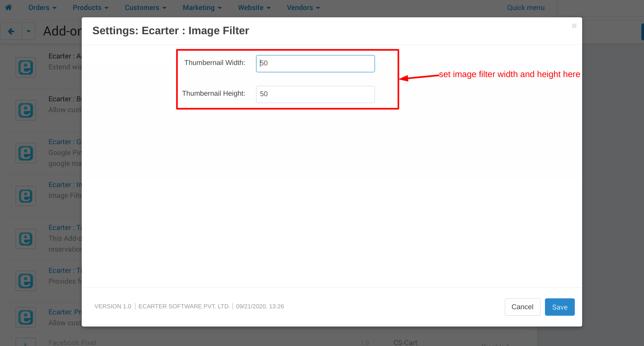This screenshot has height=346, width=644.
Task: Save the Image Filter settings
Action: [560, 307]
